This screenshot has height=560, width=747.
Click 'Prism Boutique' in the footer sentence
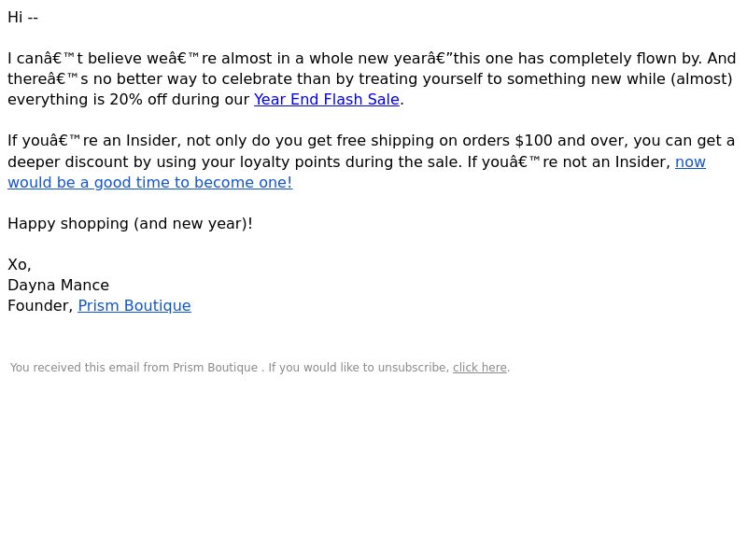coord(215,368)
